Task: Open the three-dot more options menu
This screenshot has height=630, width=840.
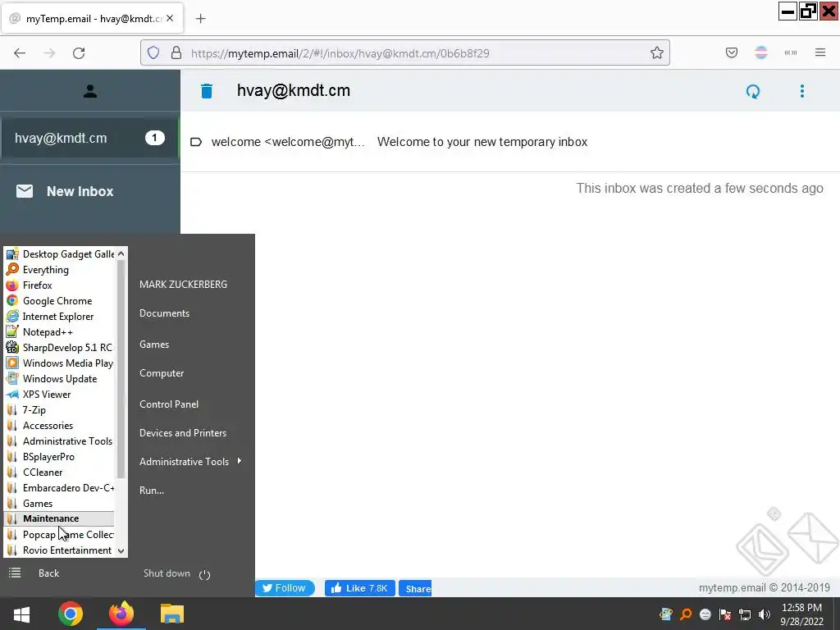Action: [x=802, y=91]
